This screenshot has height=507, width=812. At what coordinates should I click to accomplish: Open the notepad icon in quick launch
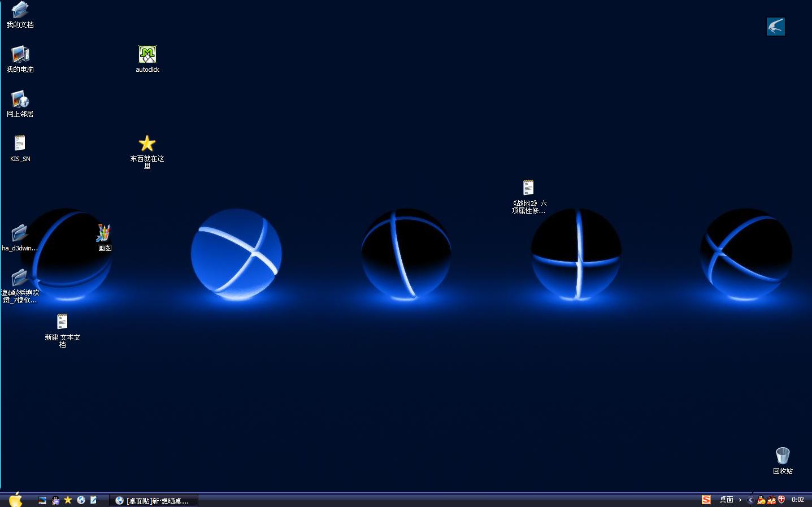(x=94, y=500)
